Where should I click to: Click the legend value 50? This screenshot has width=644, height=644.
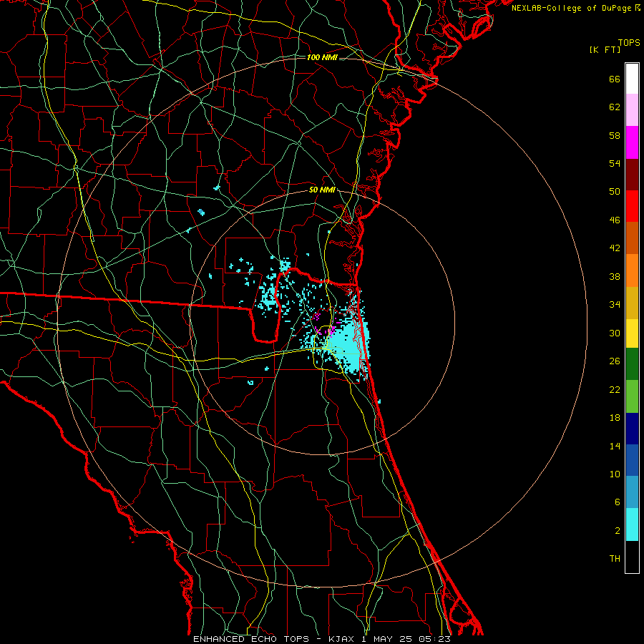tap(615, 192)
